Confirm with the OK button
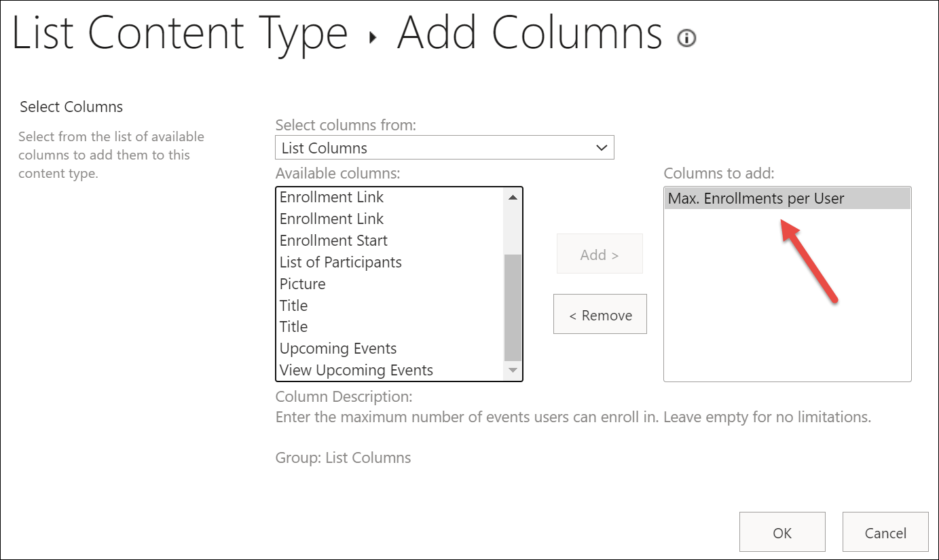The height and width of the screenshot is (560, 939). coord(782,534)
